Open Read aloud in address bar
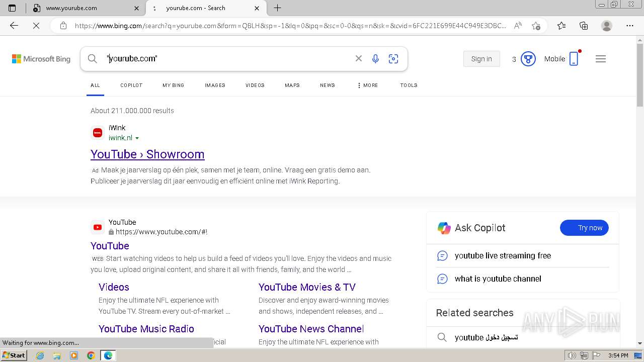The image size is (644, 362). [518, 26]
